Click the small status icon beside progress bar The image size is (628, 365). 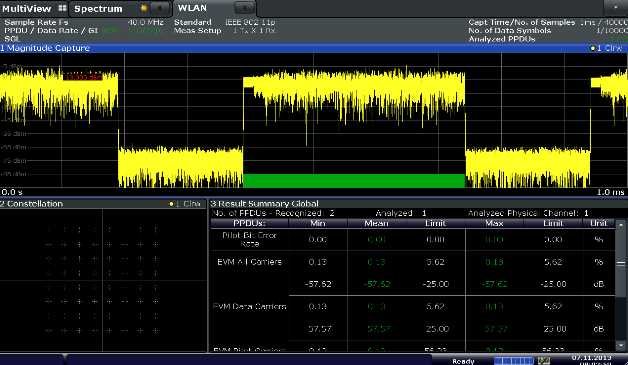click(x=544, y=361)
